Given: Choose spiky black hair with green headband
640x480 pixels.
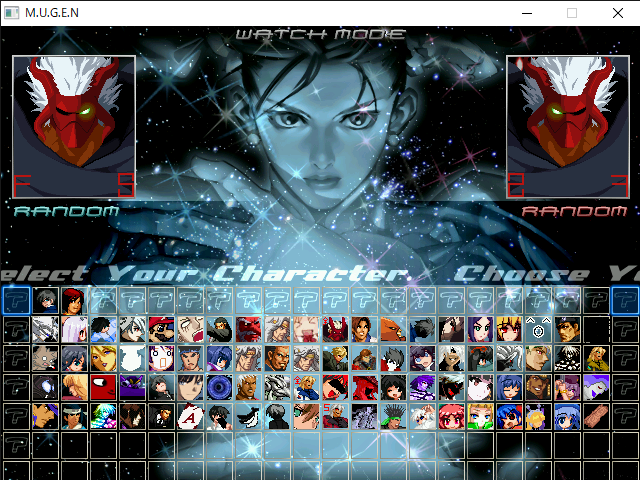Looking at the screenshot, I should [393, 416].
